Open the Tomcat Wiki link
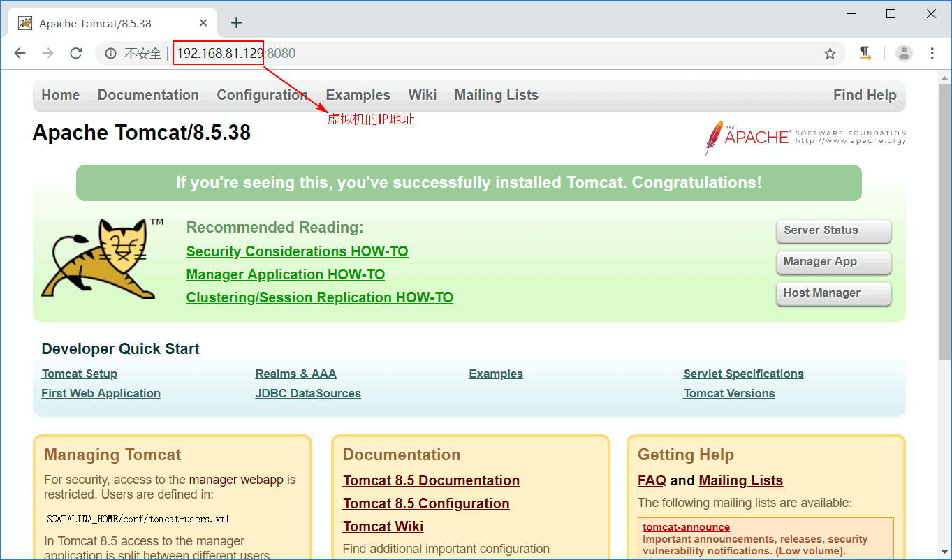This screenshot has height=560, width=952. pyautogui.click(x=383, y=526)
